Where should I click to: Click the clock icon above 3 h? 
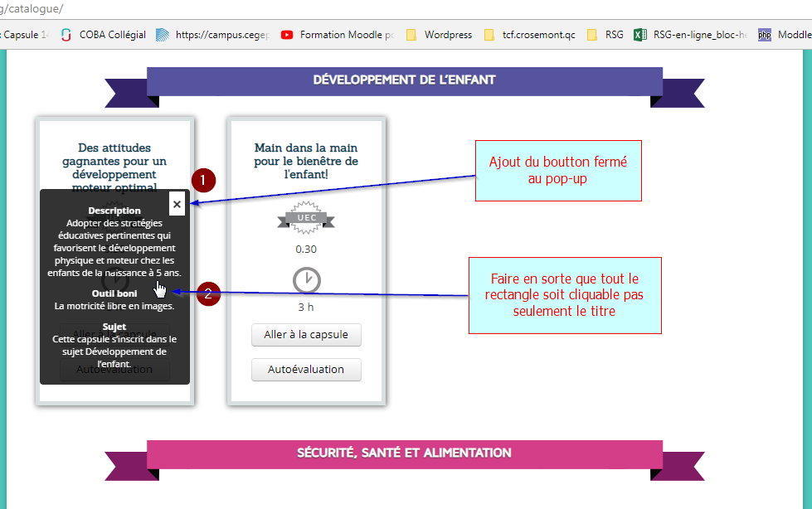pyautogui.click(x=306, y=280)
